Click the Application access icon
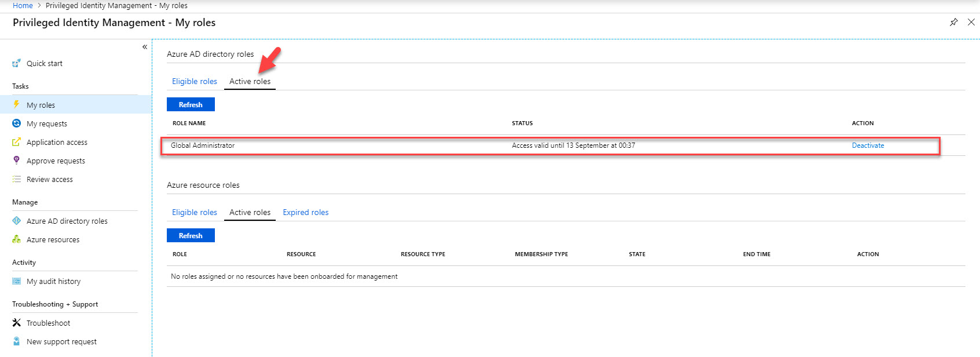 tap(17, 142)
